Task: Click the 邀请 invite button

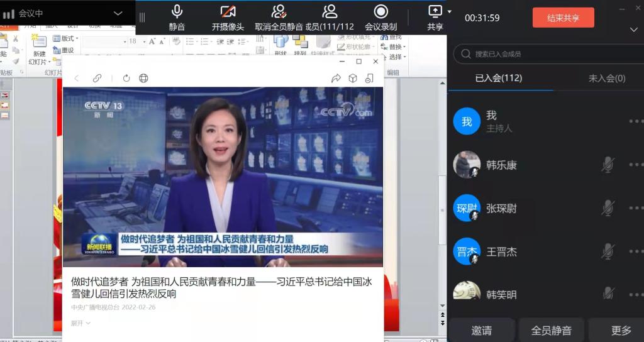Action: click(x=482, y=330)
